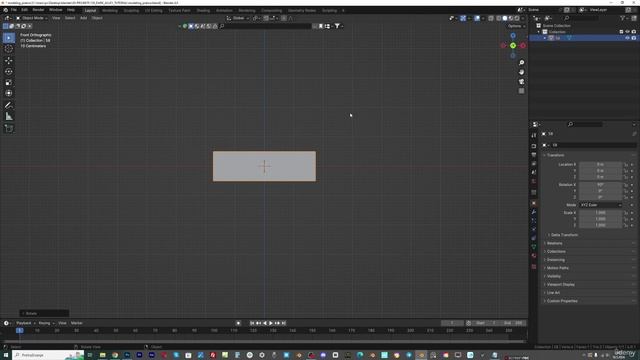Toggle X-ray view
640x360 pixels.
[491, 18]
